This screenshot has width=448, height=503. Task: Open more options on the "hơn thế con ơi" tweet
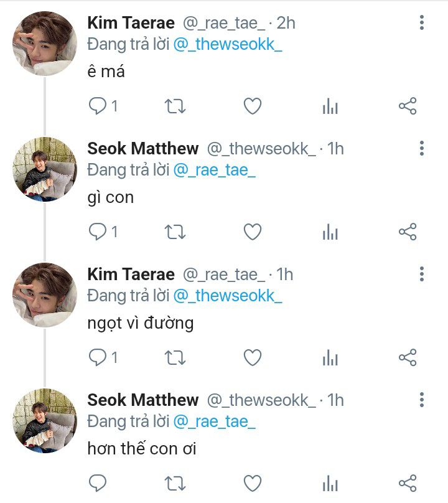[422, 400]
